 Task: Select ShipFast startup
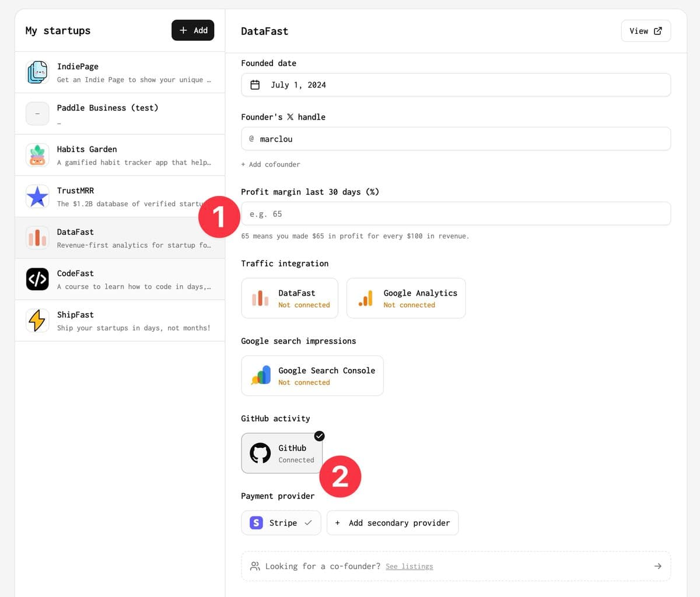tap(120, 321)
